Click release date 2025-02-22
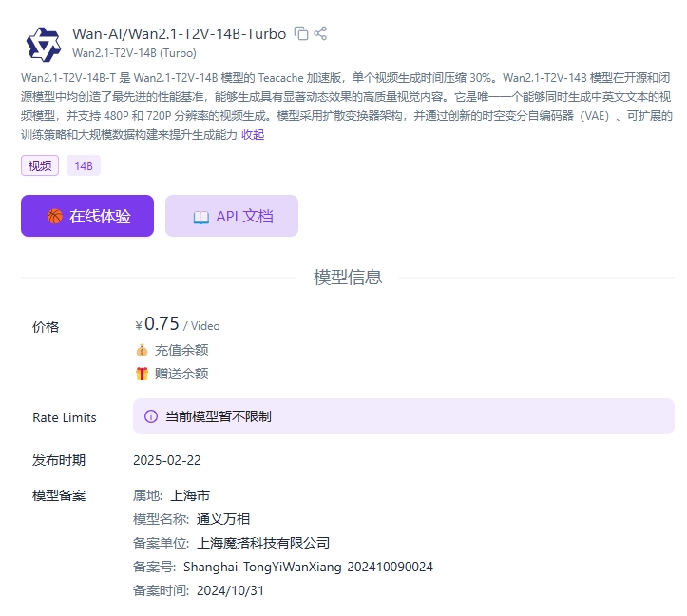The height and width of the screenshot is (616, 687). (x=167, y=460)
